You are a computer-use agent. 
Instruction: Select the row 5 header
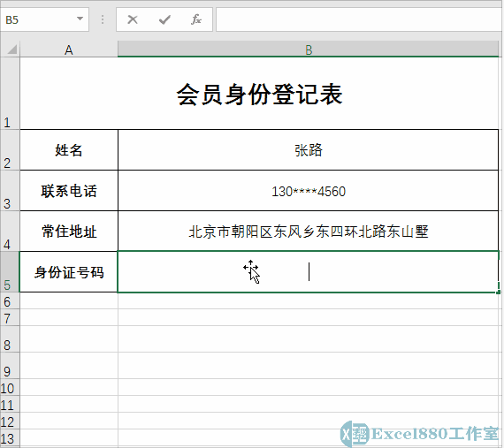pos(10,272)
